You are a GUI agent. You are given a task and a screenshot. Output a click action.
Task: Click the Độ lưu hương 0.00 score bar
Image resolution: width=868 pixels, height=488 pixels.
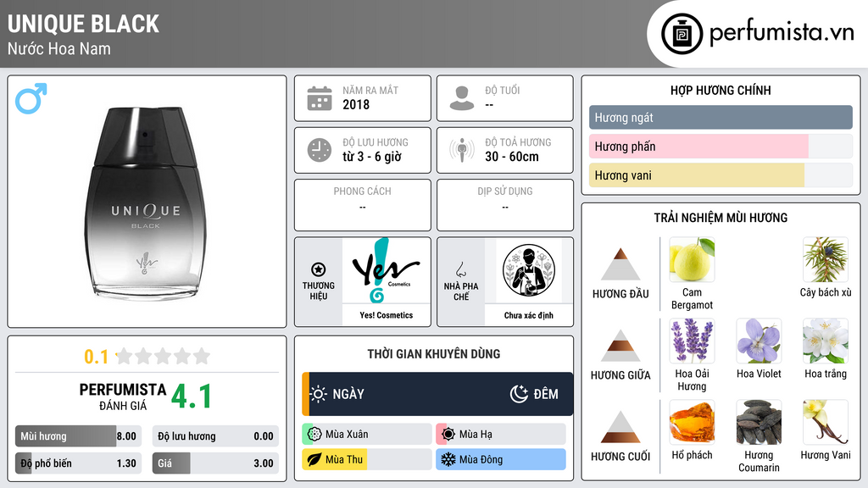215,436
